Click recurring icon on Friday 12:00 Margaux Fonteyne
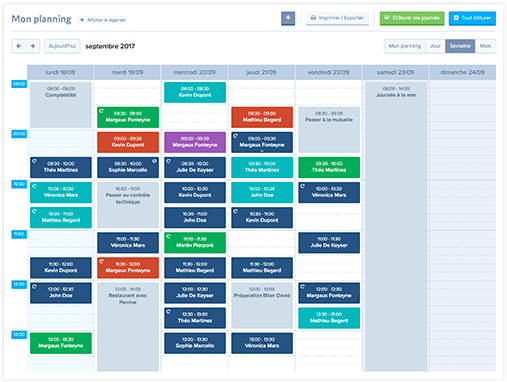The image size is (507, 382). [x=302, y=286]
